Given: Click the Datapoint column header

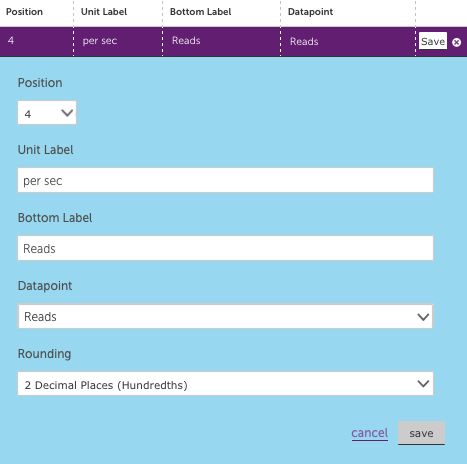Looking at the screenshot, I should [310, 12].
